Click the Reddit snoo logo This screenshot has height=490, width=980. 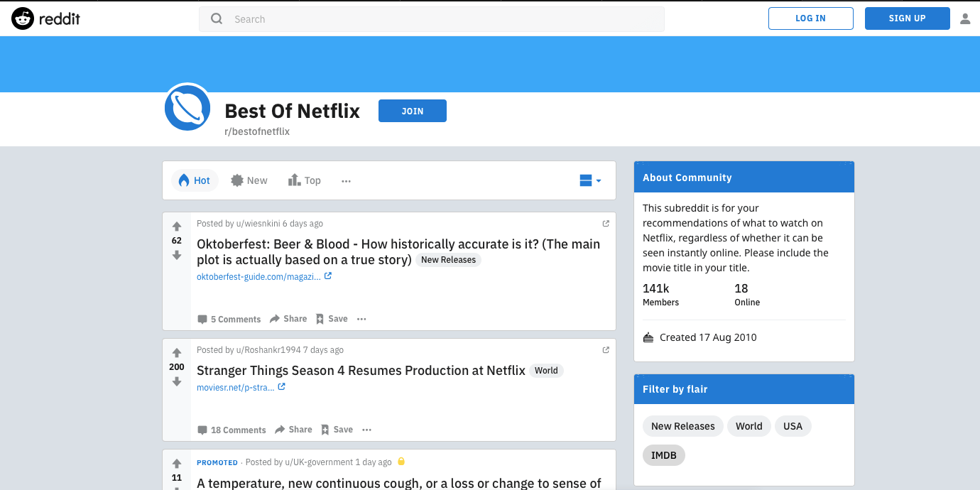tap(23, 18)
